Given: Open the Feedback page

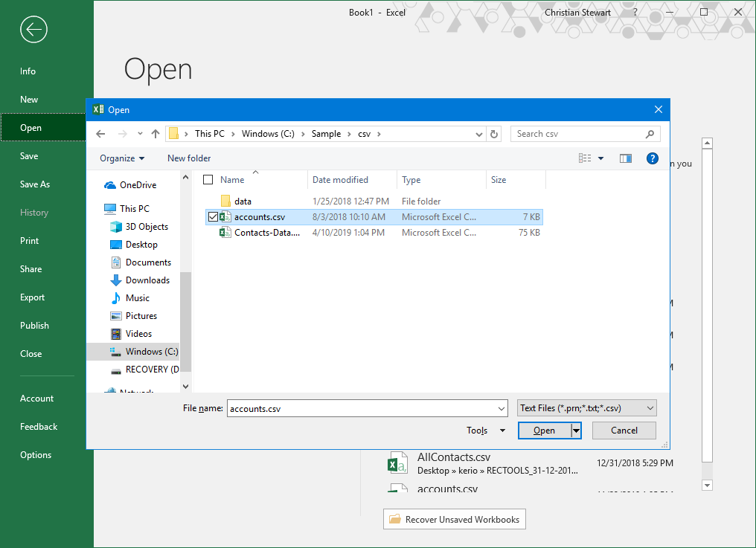Looking at the screenshot, I should tap(39, 427).
